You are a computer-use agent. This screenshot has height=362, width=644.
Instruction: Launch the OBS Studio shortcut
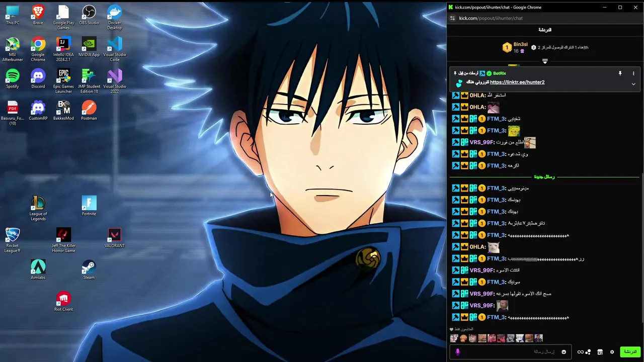(x=89, y=15)
